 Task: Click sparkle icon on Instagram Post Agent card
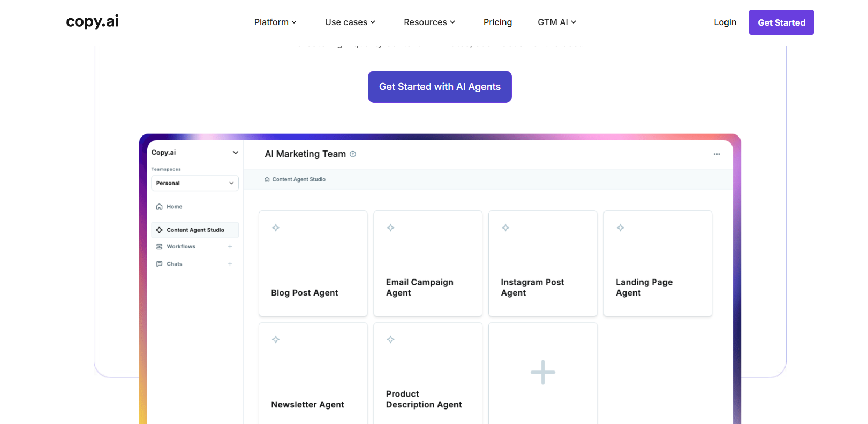coord(505,228)
